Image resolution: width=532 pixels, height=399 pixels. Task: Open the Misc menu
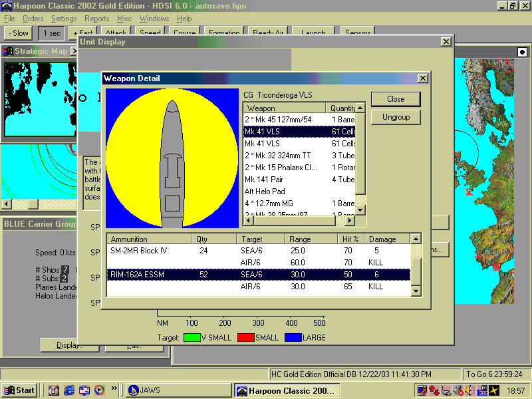(x=124, y=19)
